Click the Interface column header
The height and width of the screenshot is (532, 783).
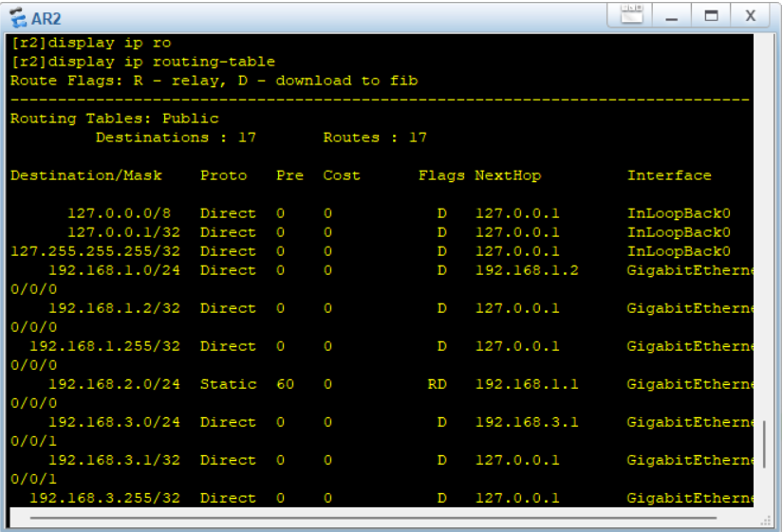coord(669,175)
